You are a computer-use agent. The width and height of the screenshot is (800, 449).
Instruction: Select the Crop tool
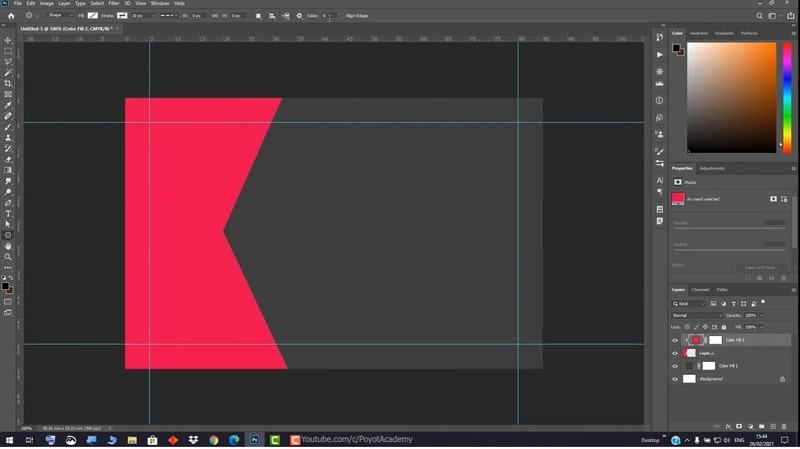tap(8, 83)
